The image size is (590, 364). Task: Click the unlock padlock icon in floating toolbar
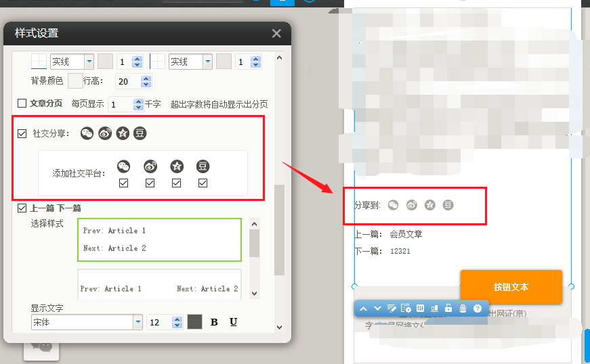(x=448, y=309)
